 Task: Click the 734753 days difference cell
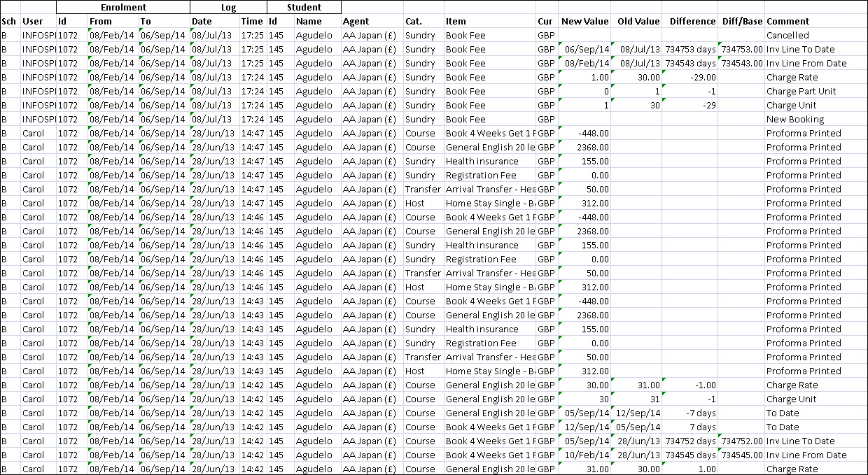pos(690,49)
